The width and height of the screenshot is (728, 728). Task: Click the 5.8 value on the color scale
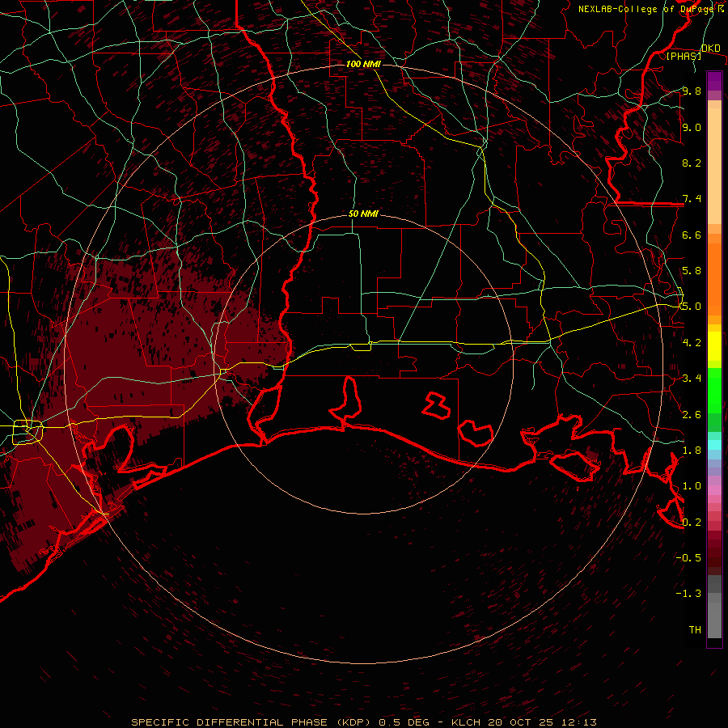click(692, 271)
